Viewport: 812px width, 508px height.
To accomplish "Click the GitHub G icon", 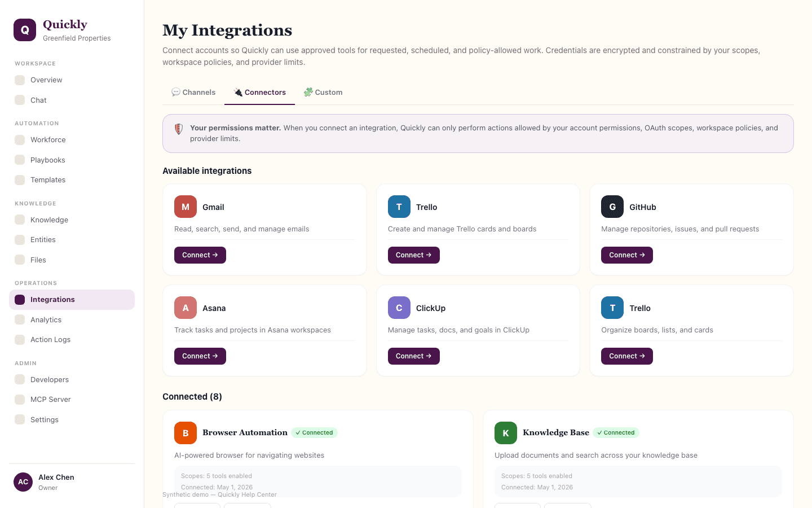I will coord(612,207).
